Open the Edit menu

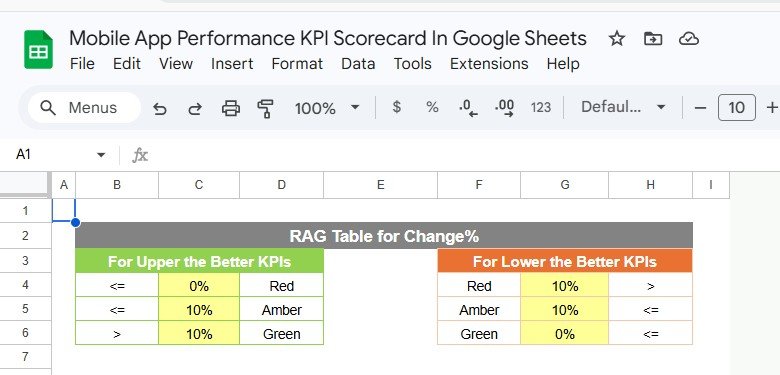point(126,64)
